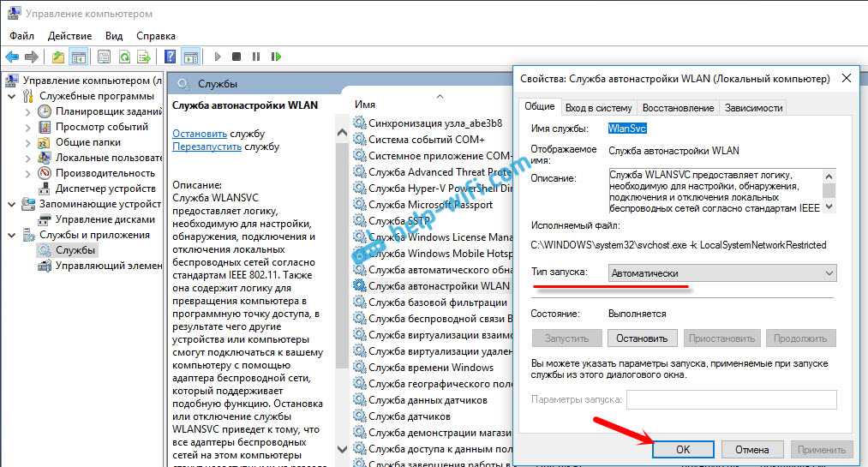
Task: Open the Действие menu
Action: pyautogui.click(x=69, y=36)
